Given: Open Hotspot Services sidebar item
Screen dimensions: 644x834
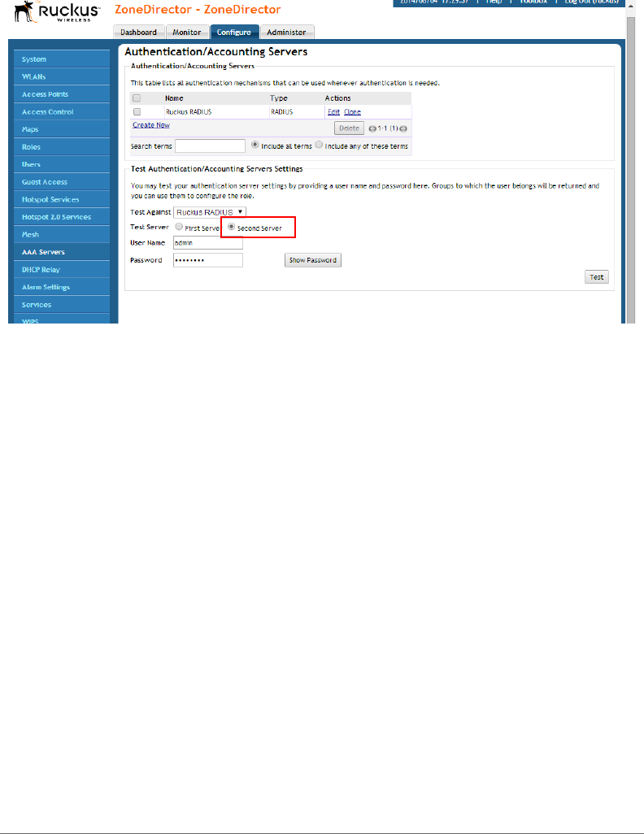Looking at the screenshot, I should tap(62, 199).
